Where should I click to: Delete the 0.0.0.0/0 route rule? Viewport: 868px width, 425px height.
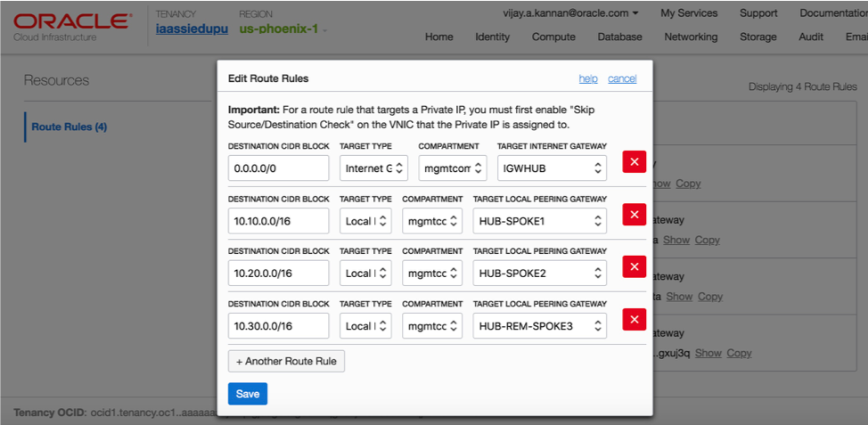635,161
